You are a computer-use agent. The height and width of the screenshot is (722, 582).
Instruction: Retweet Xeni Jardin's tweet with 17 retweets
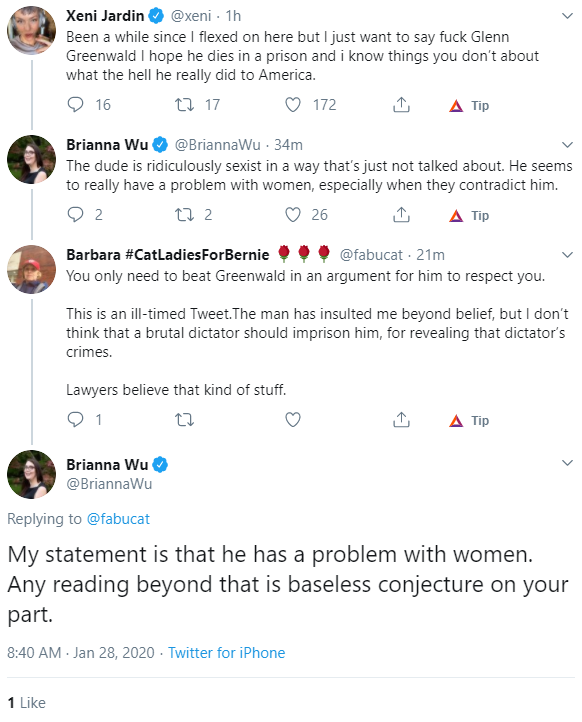click(185, 105)
